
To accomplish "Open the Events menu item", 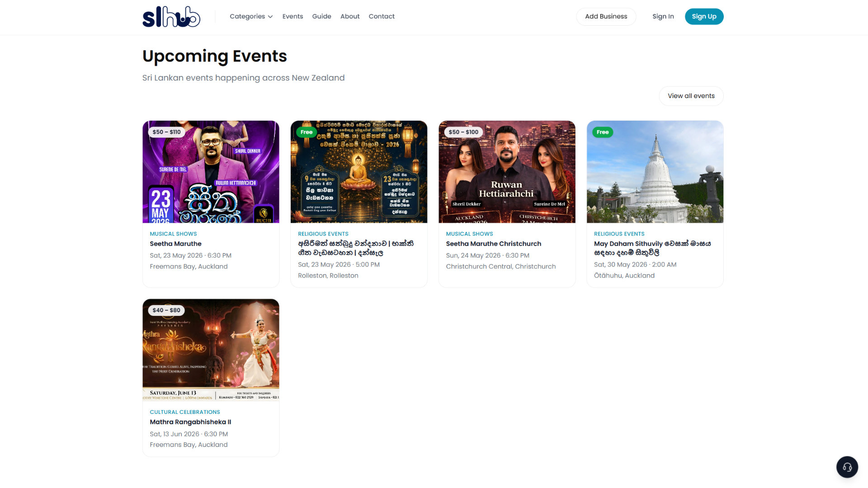I will 292,16.
